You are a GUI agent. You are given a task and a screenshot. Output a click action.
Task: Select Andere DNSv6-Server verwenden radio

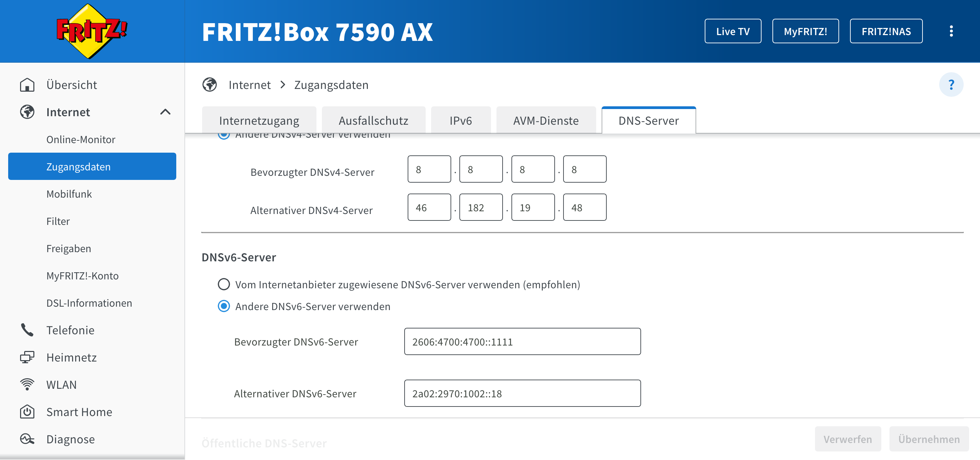(224, 306)
